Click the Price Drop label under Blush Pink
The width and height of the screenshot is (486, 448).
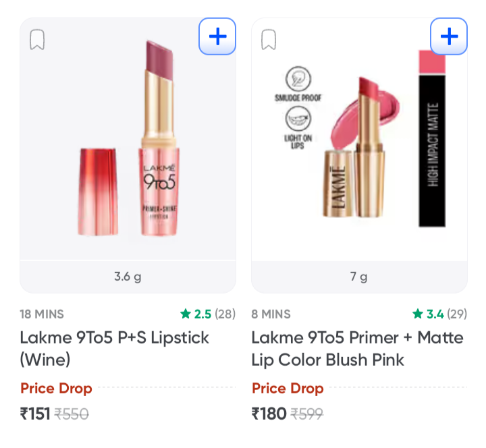coord(288,388)
